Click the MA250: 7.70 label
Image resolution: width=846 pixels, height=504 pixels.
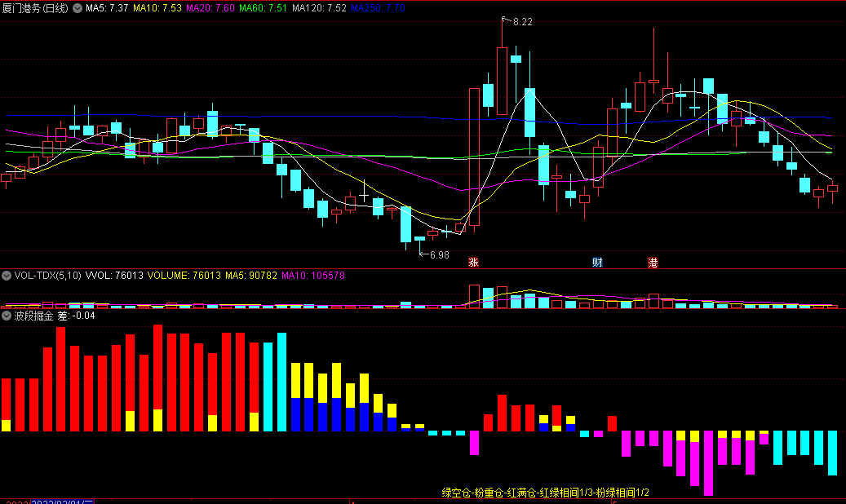coord(378,8)
